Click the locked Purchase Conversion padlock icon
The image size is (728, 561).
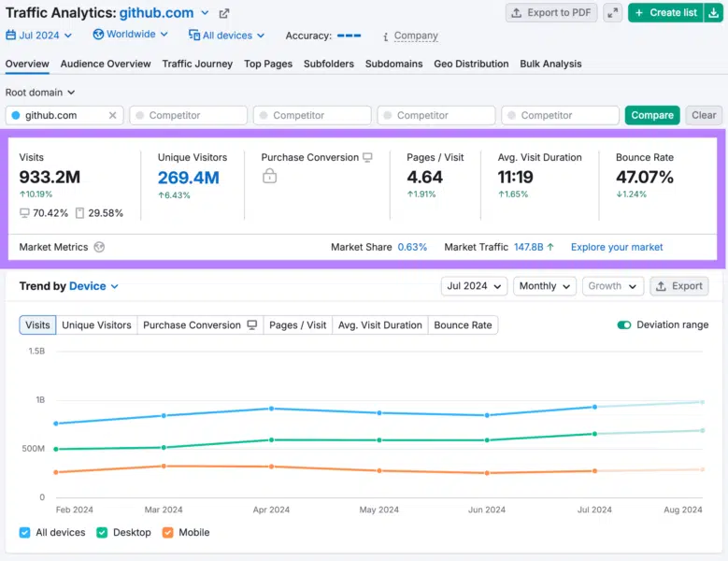[x=270, y=176]
